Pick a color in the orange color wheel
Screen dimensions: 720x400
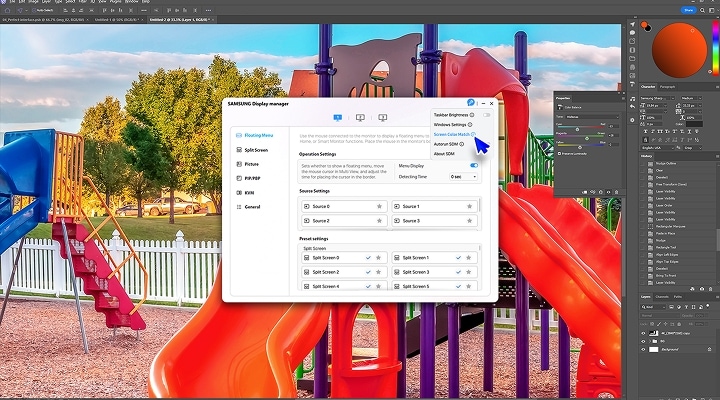coord(679,50)
